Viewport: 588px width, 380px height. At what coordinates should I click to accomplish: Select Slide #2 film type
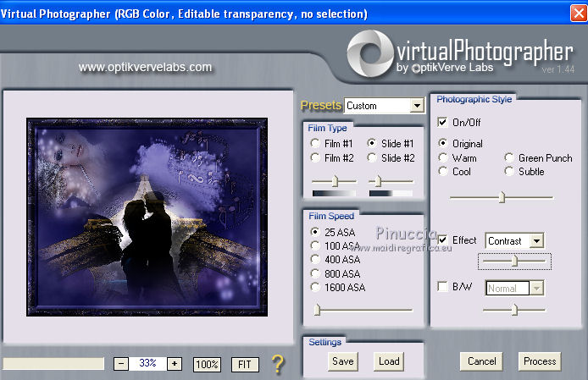372,157
